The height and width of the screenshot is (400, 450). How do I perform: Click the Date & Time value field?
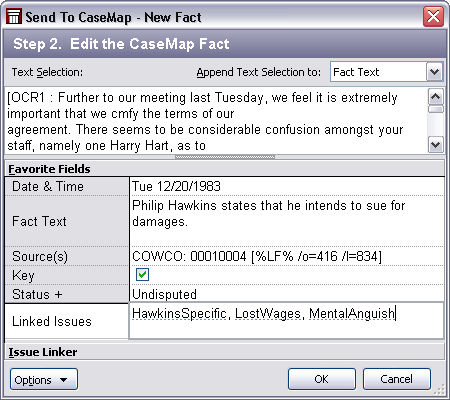coord(287,186)
